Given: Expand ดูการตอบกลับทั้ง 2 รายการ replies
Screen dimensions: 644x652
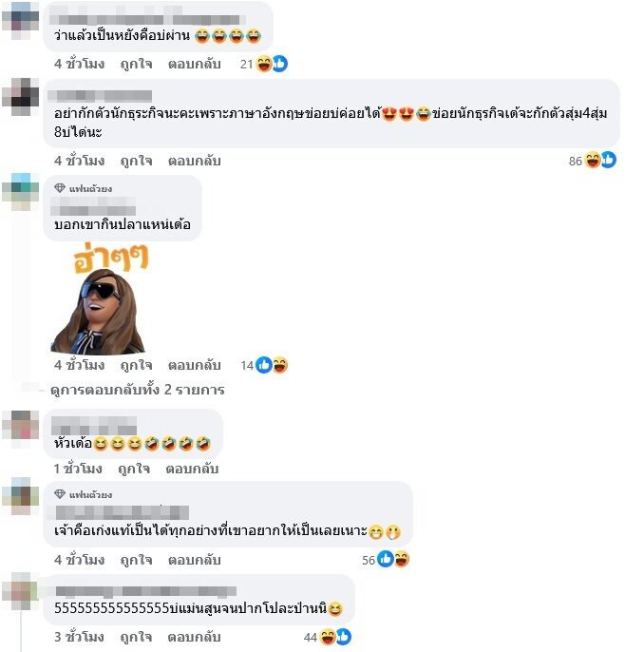Looking at the screenshot, I should click(137, 390).
